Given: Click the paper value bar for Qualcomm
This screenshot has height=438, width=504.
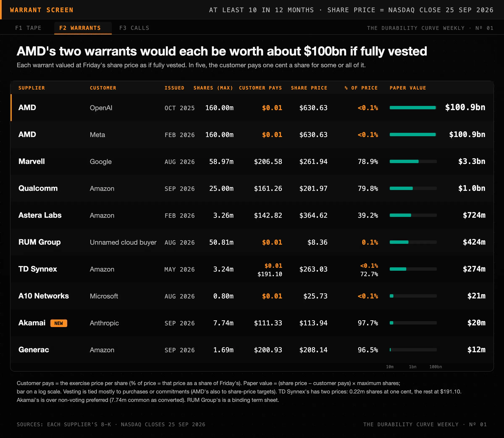Looking at the screenshot, I should [x=413, y=188].
